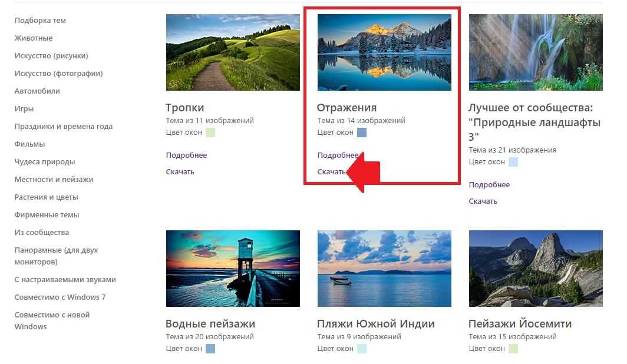
Task: Select the Водные пейзажи thumbnail image
Action: 233,268
